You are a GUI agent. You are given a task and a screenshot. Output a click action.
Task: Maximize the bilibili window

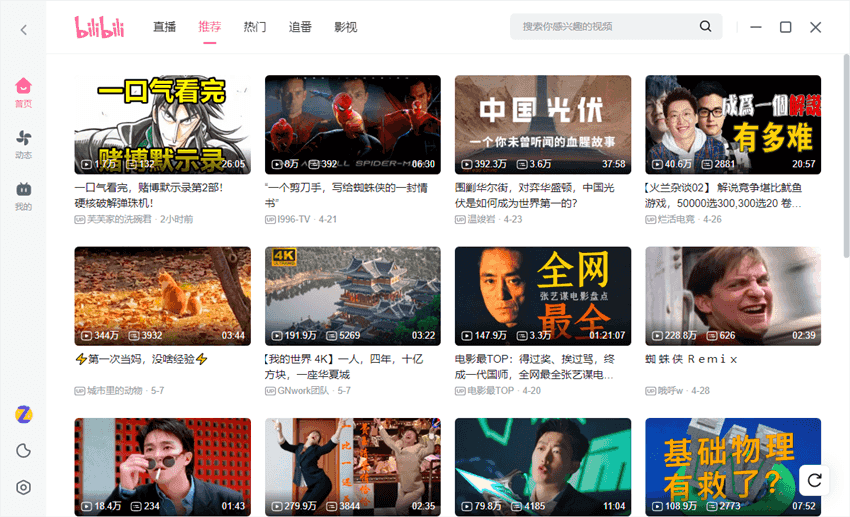(x=785, y=27)
